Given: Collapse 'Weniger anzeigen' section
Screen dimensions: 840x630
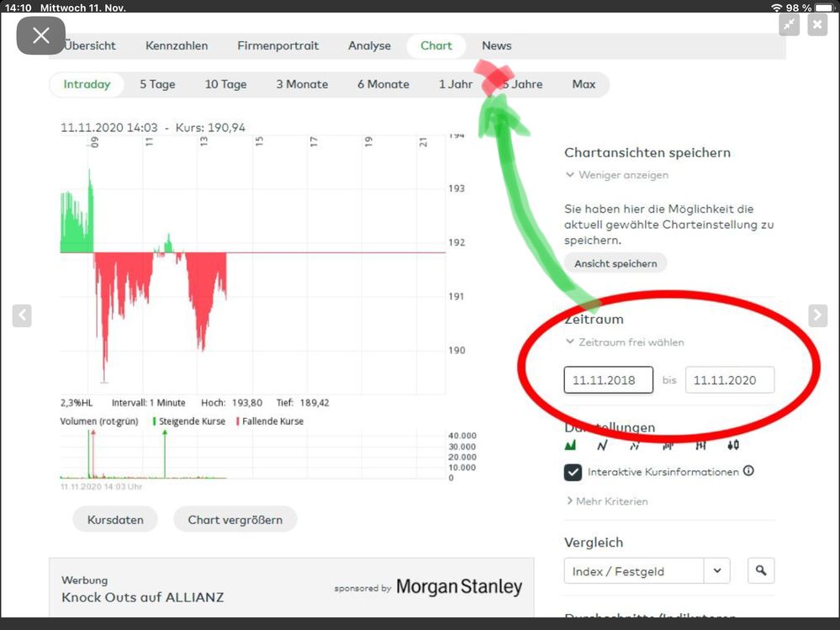Looking at the screenshot, I should coord(622,175).
